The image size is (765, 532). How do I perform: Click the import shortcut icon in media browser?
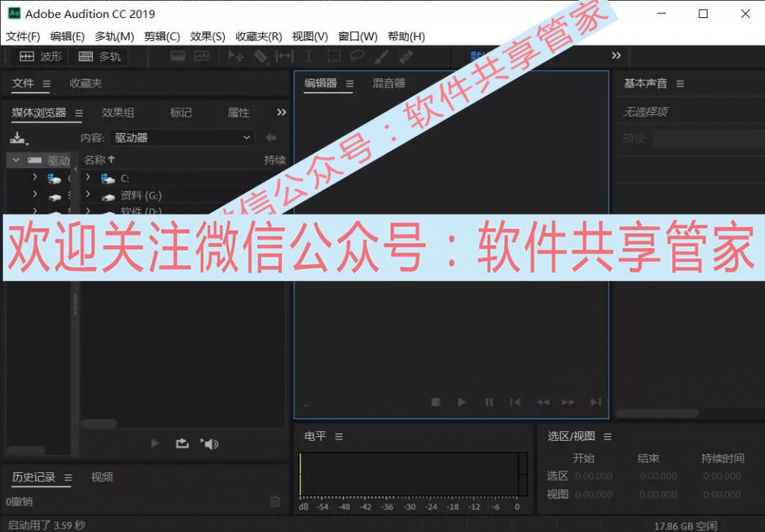click(x=19, y=138)
